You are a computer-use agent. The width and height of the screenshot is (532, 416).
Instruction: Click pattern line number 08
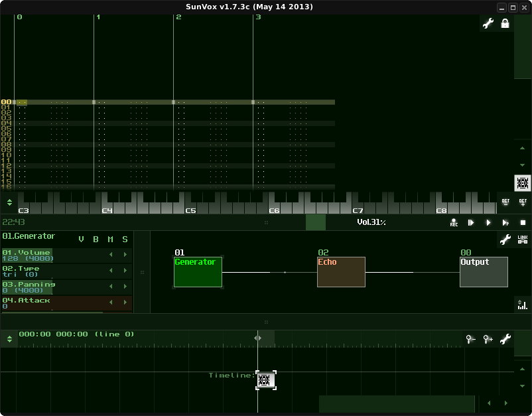click(7, 145)
